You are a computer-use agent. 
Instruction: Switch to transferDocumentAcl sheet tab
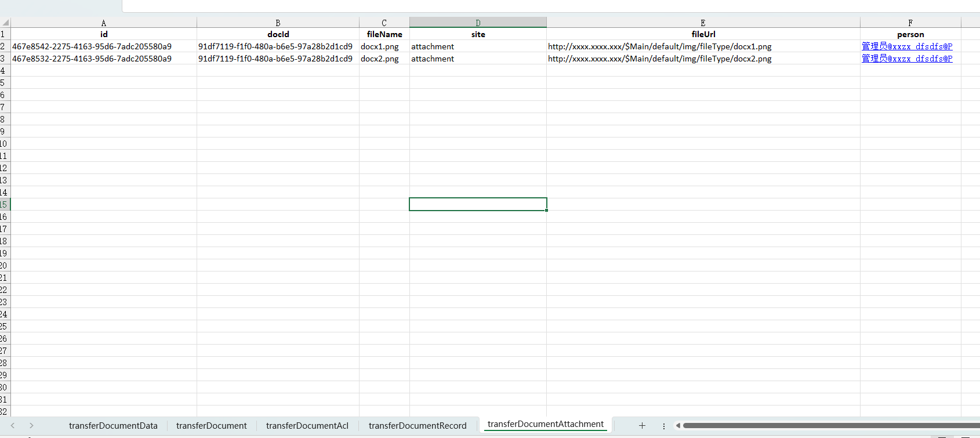(307, 426)
